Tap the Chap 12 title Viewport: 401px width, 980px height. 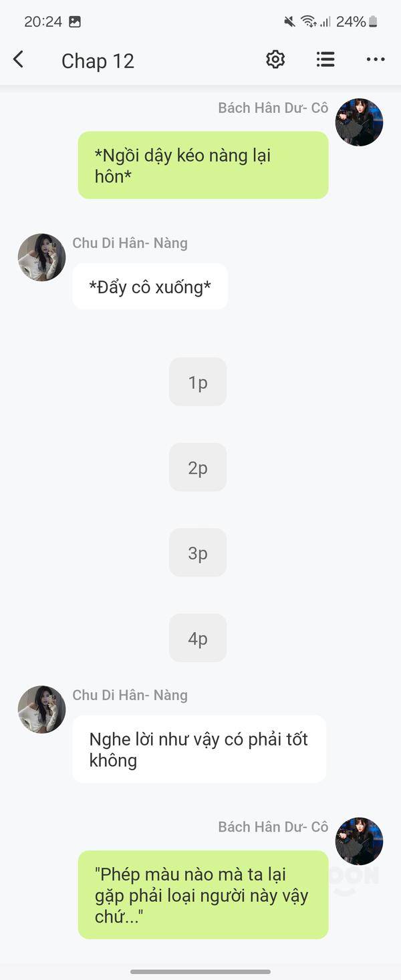[x=98, y=61]
